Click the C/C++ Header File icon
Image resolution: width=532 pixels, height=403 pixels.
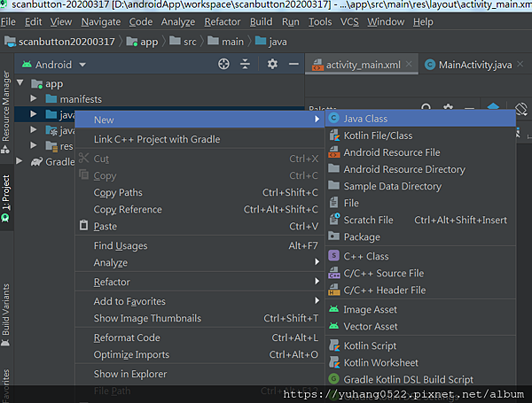click(334, 290)
